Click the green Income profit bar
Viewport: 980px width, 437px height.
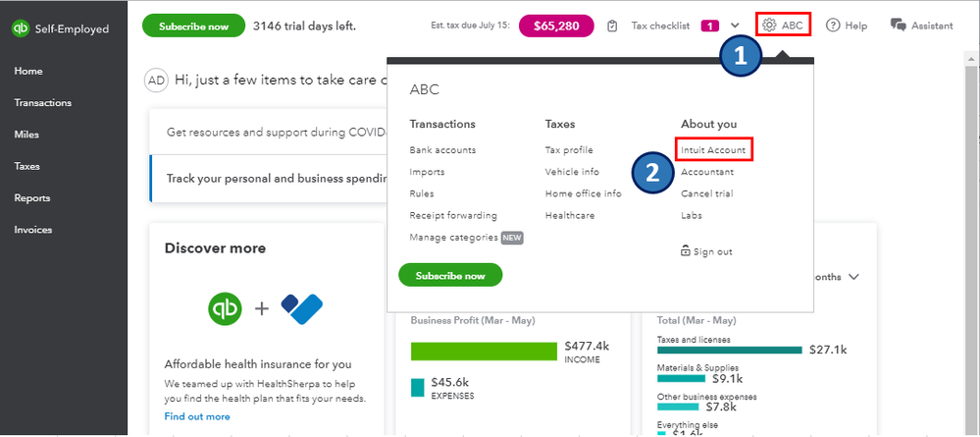click(484, 351)
